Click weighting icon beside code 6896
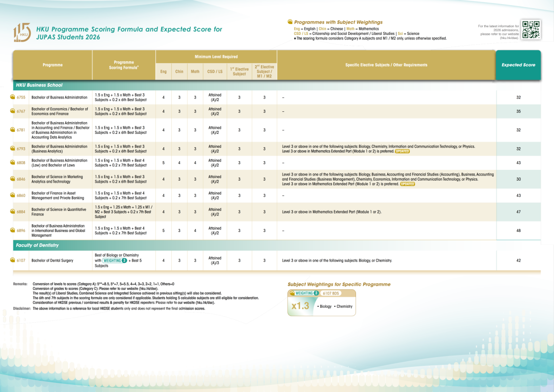The width and height of the screenshot is (554, 392). [13, 230]
